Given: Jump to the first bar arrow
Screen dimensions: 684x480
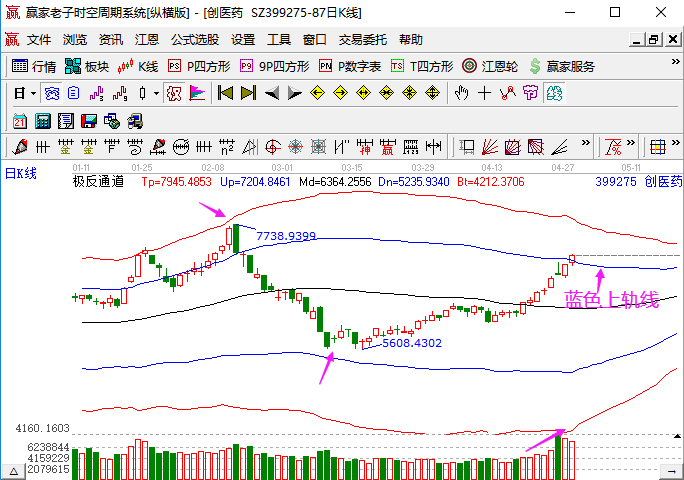Looking at the screenshot, I should click(x=225, y=93).
